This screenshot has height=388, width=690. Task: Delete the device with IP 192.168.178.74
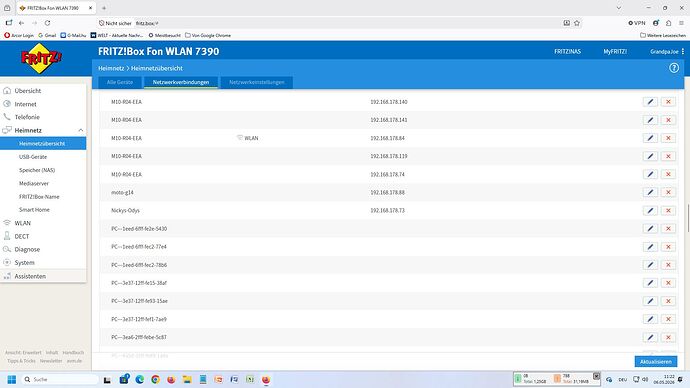668,174
